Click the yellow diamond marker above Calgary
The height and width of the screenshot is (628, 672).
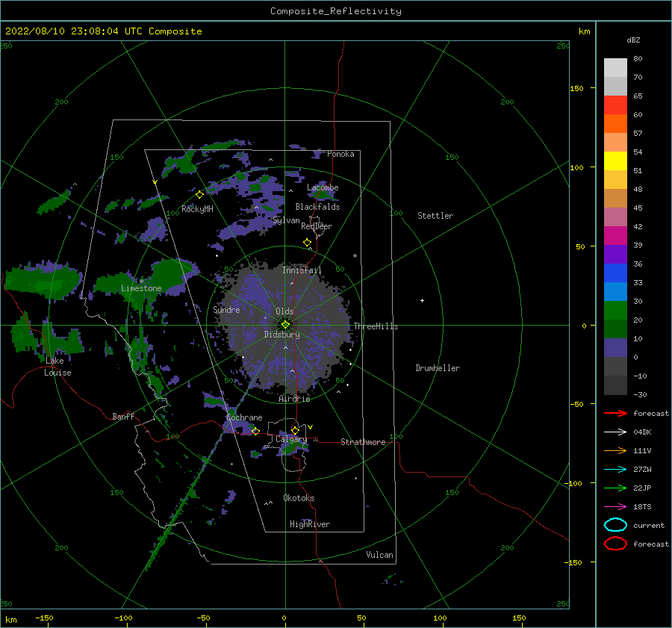pyautogui.click(x=295, y=430)
